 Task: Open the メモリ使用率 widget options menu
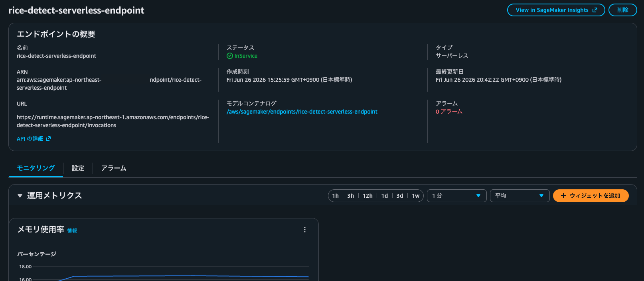[x=305, y=230]
